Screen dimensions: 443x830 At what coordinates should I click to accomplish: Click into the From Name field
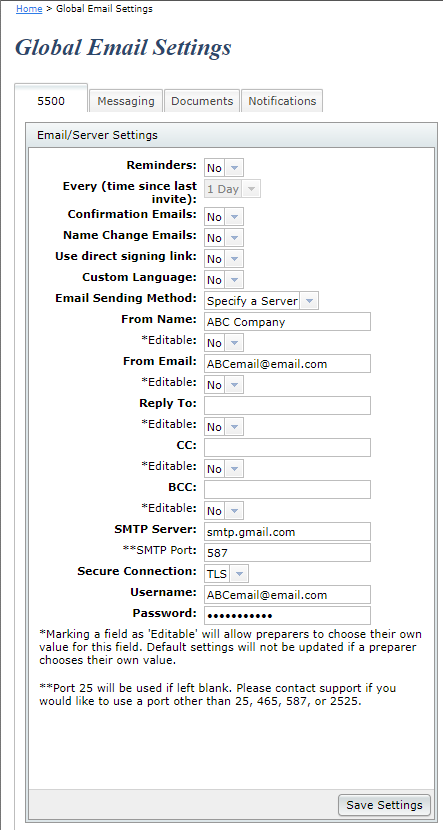coord(287,322)
